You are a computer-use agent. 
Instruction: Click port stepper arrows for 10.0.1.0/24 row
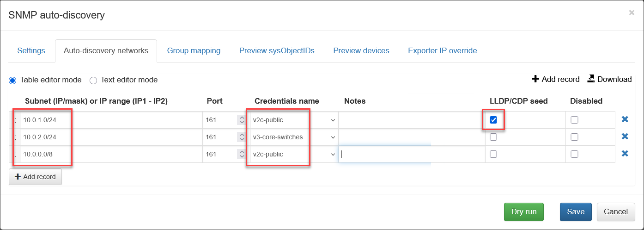tap(241, 120)
